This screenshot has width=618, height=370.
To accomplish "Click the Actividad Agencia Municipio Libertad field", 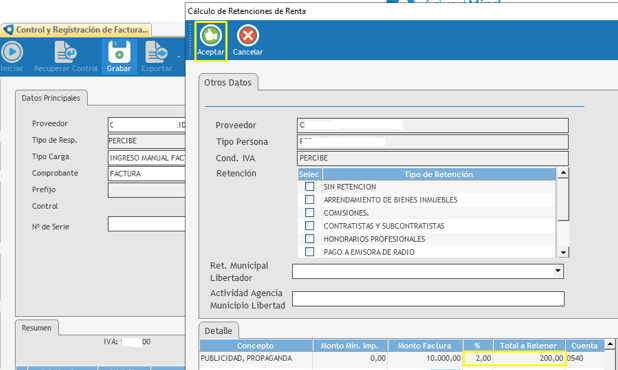I will pyautogui.click(x=428, y=299).
